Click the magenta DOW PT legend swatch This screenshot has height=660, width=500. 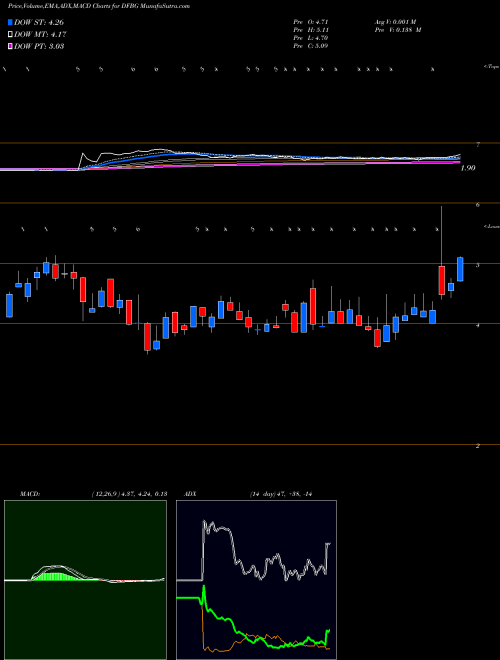11,46
